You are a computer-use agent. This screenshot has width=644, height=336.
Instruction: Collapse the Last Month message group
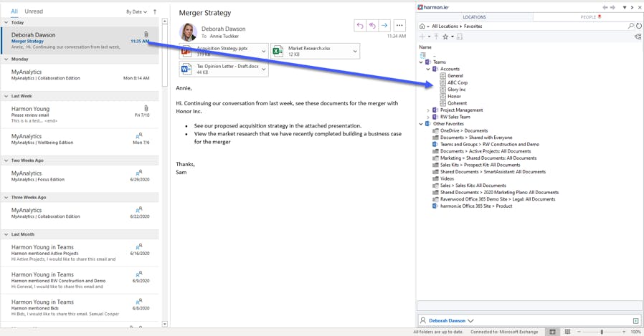tap(6, 234)
